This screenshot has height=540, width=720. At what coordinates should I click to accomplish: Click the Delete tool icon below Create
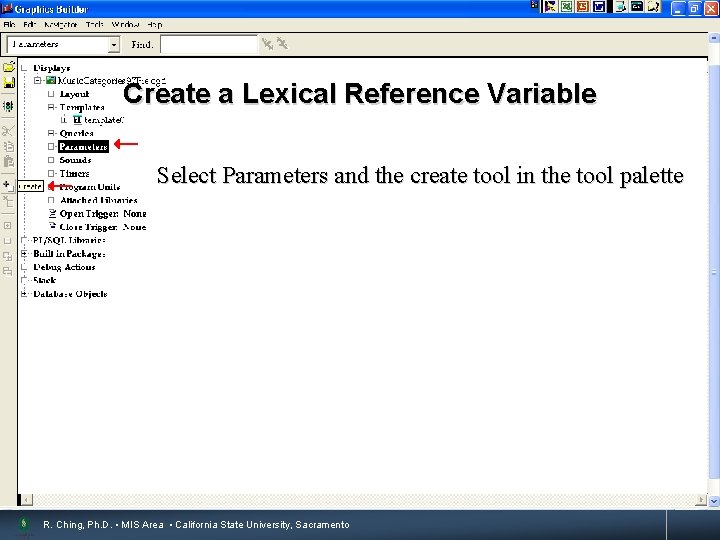coord(8,201)
